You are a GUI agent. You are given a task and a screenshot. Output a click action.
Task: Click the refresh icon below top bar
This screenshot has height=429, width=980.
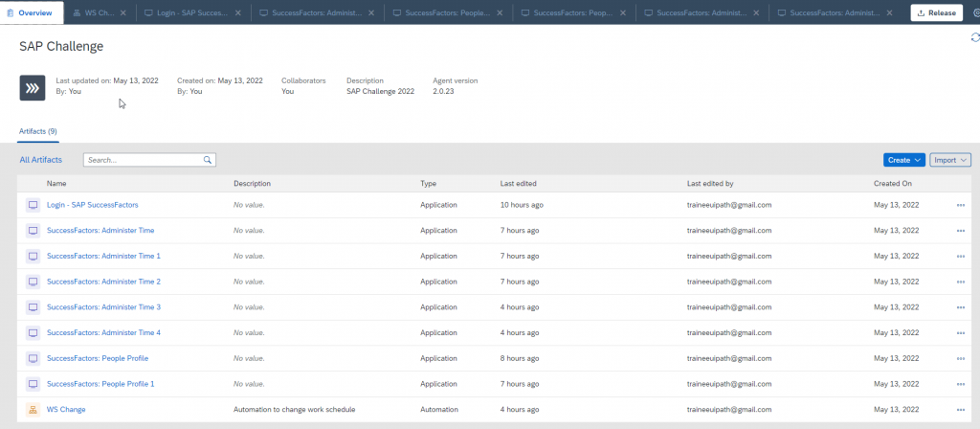pos(974,37)
